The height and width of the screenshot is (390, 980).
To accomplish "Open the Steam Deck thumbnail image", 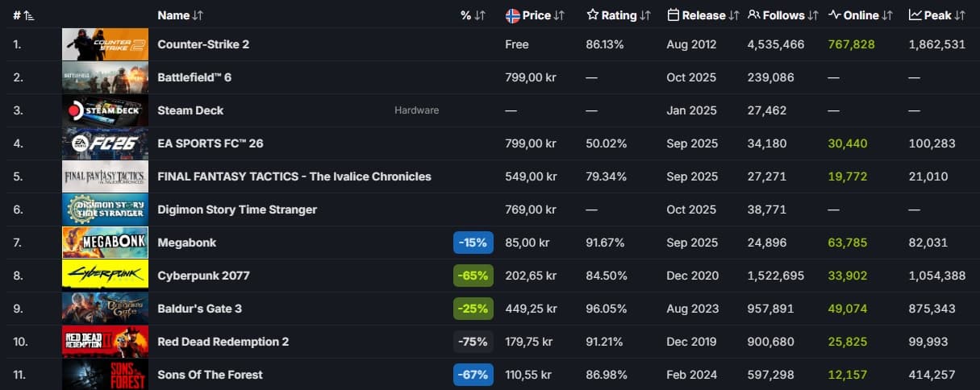I will (x=105, y=110).
